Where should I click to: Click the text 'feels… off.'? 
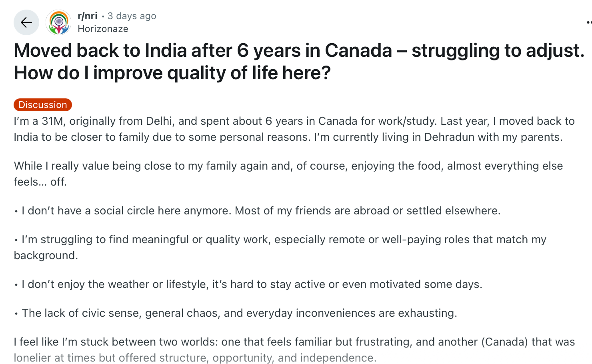pos(40,182)
